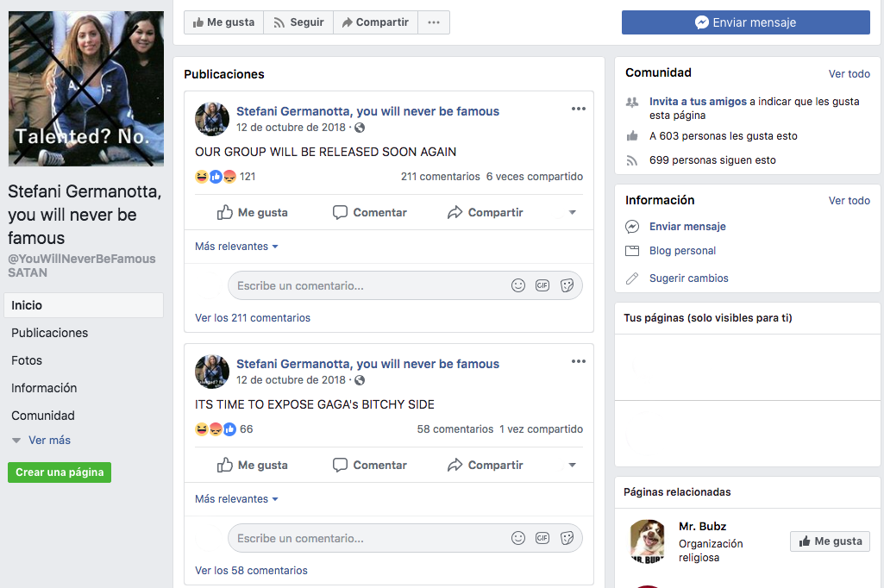Screen dimensions: 884x588
Task: Open 1 vez compartido link
Action: point(542,429)
